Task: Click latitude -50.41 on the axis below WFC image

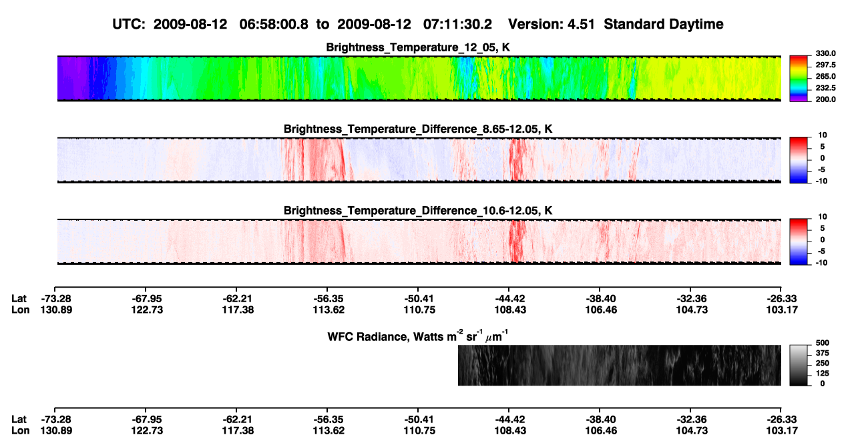Action: coord(418,419)
